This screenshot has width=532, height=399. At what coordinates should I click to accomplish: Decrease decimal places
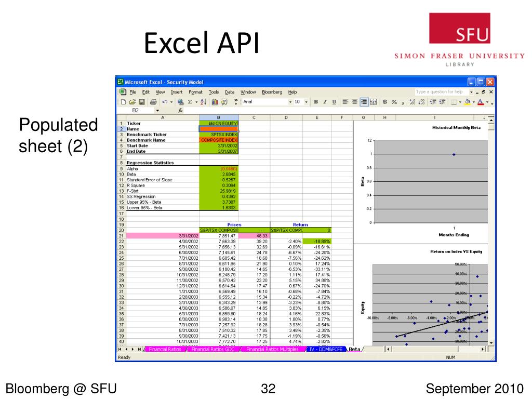421,102
